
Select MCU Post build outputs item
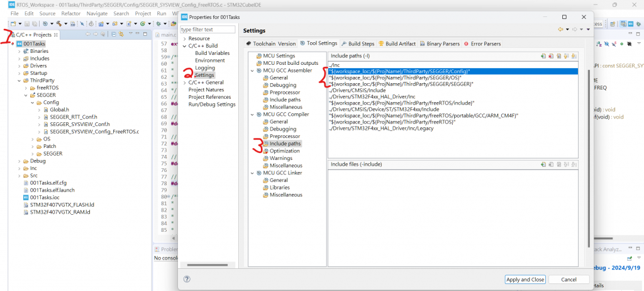point(291,63)
